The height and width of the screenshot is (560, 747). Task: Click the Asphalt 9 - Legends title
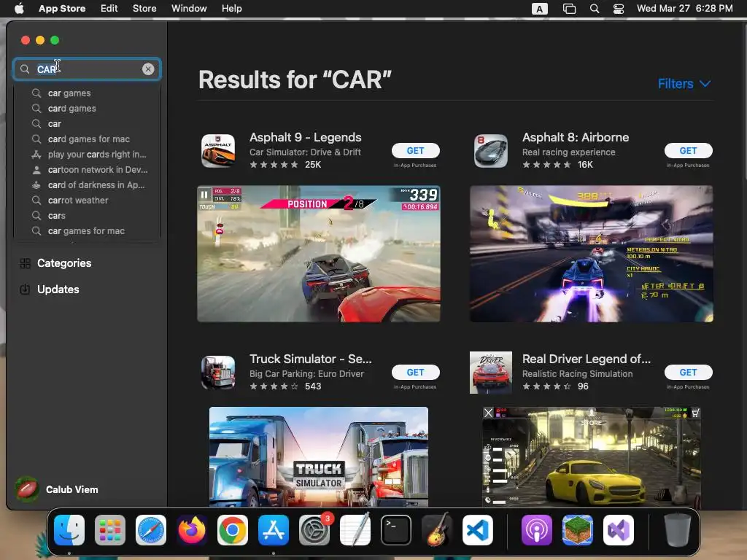pyautogui.click(x=306, y=137)
